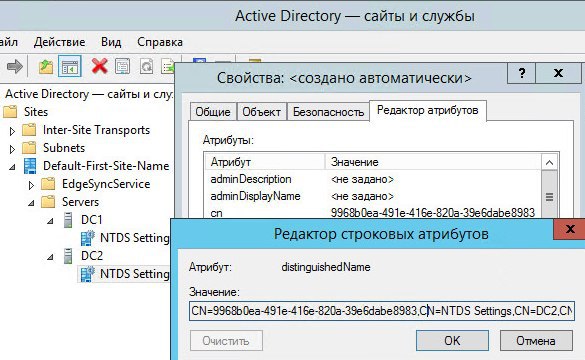Click the forward arrow toolbar icon
Screen dimensions: 585x360
click(x=15, y=67)
